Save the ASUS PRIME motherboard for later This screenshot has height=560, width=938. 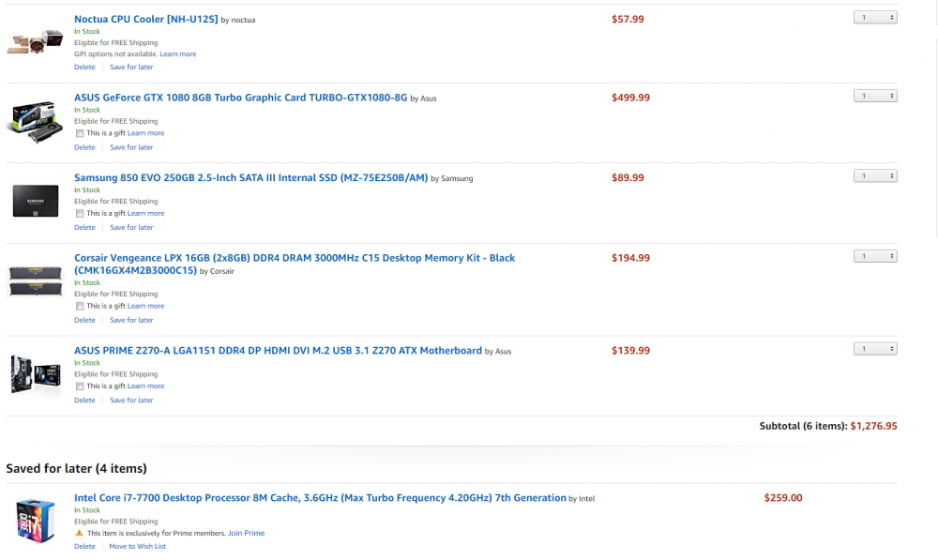[131, 401]
